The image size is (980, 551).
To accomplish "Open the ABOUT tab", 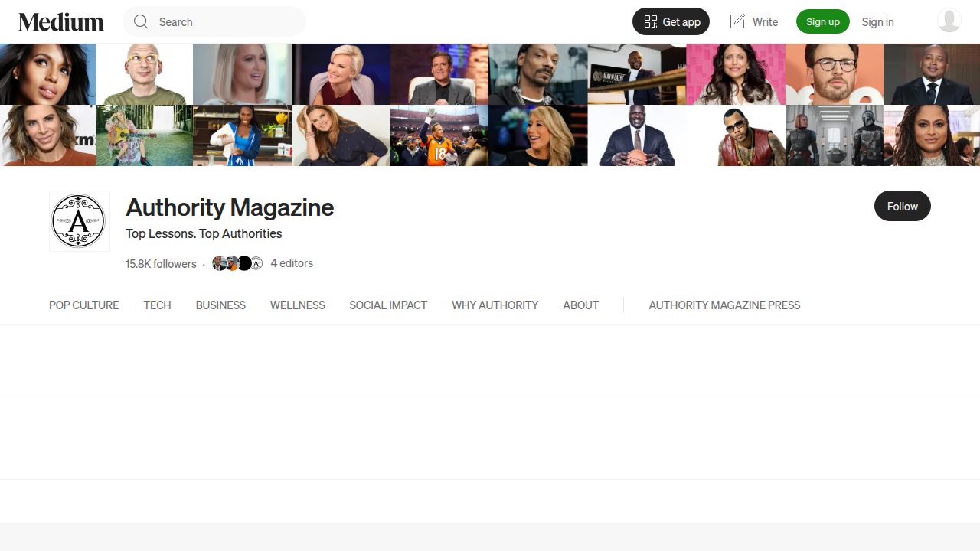I will [x=580, y=305].
